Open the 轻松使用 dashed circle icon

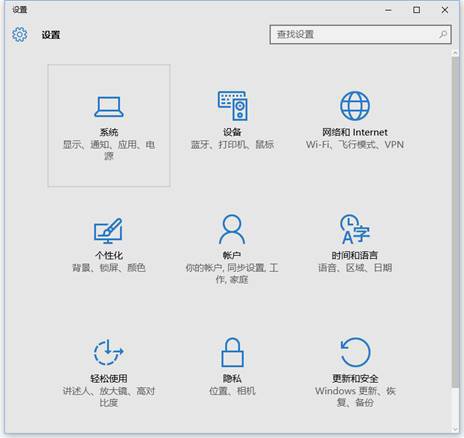click(x=108, y=352)
